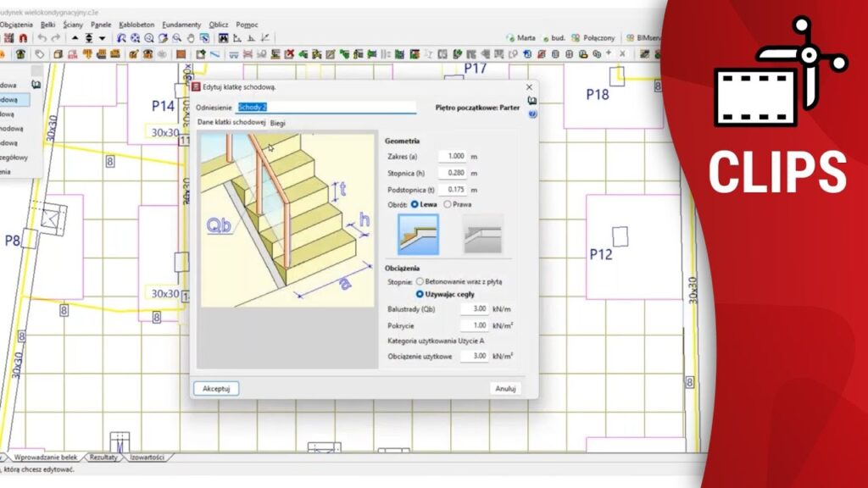
Task: Switch to the Biegi tab
Action: point(278,123)
